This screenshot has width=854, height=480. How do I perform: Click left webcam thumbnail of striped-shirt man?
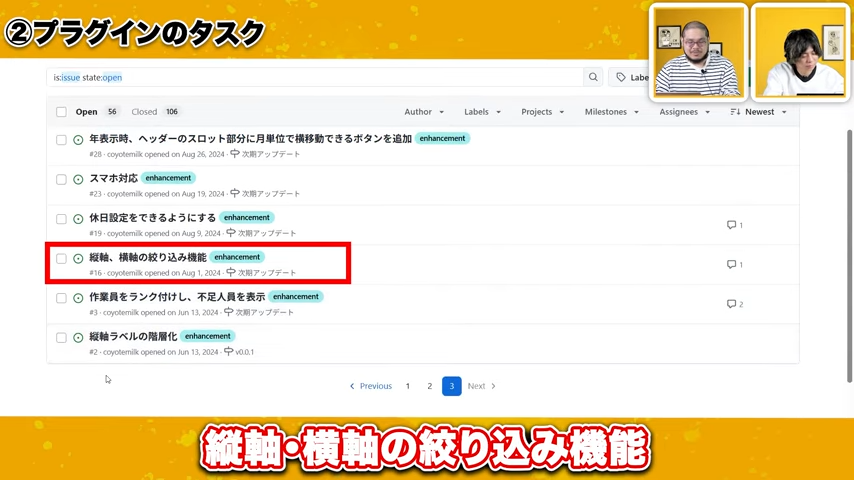698,52
